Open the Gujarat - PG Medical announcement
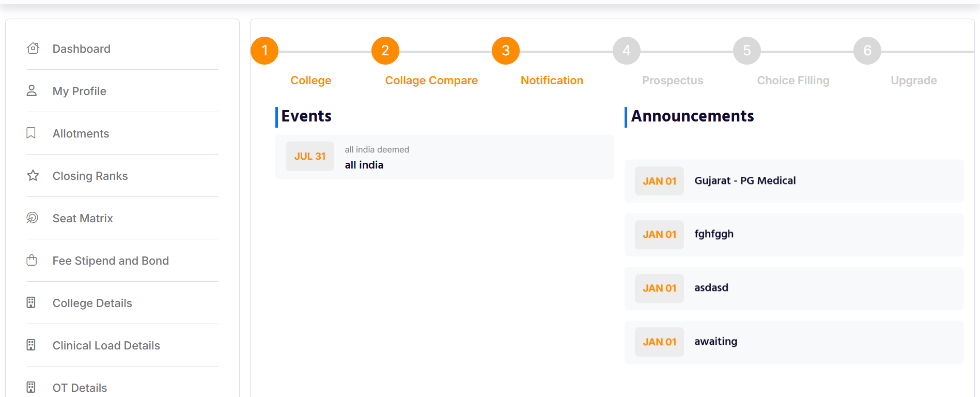Image resolution: width=980 pixels, height=397 pixels. tap(793, 181)
